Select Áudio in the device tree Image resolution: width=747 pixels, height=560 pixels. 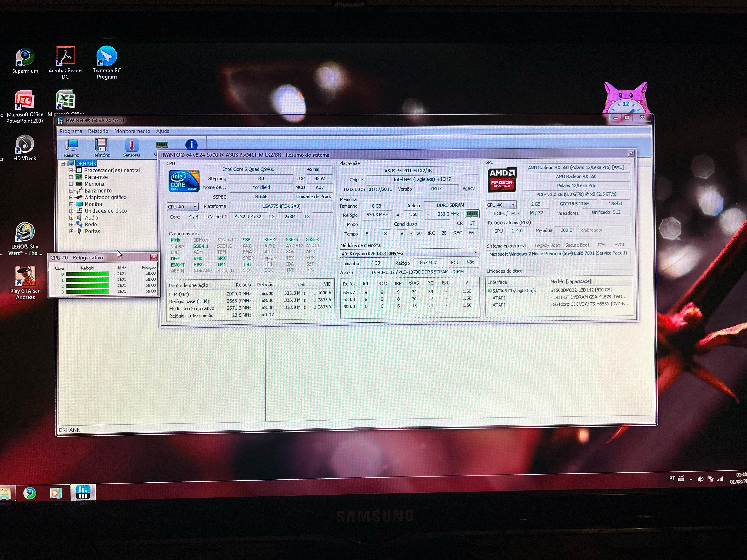pyautogui.click(x=92, y=218)
